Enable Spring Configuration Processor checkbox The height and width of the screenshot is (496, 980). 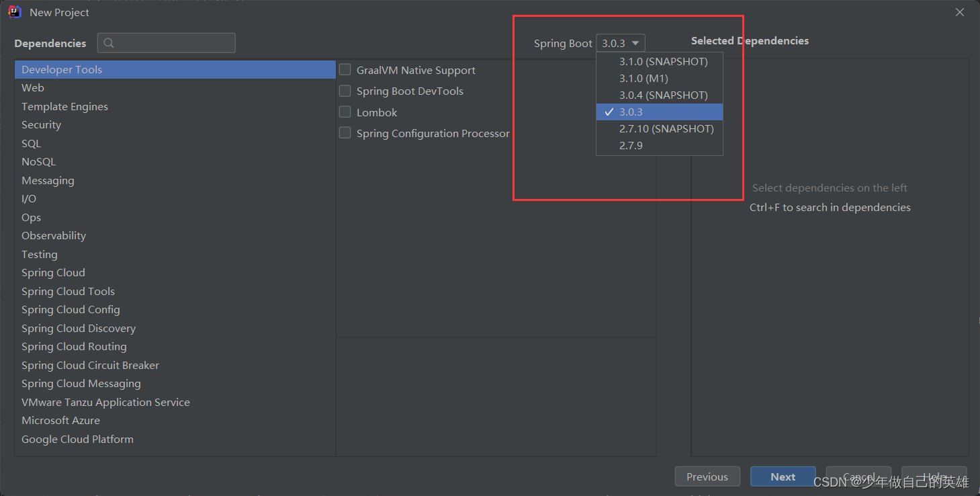tap(345, 133)
